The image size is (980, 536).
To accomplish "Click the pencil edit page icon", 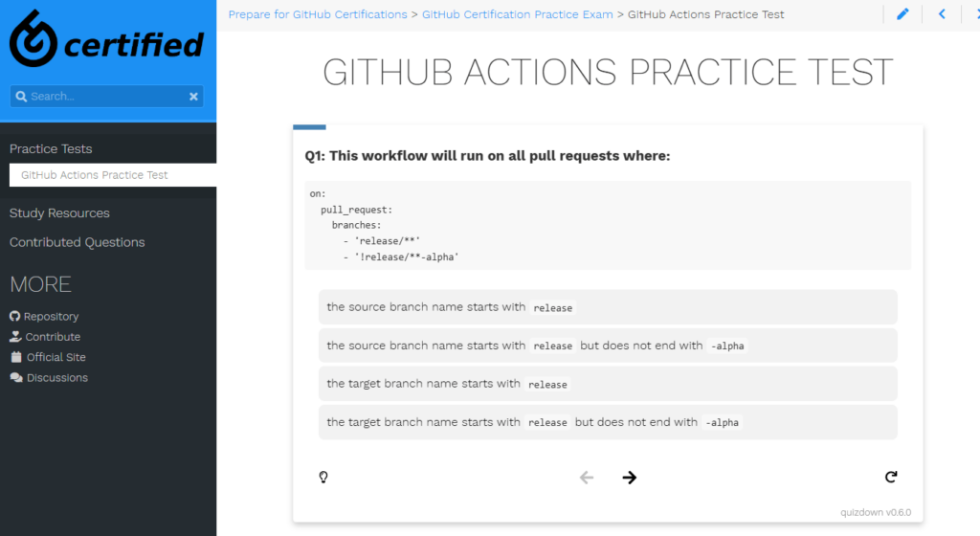I will [x=902, y=13].
